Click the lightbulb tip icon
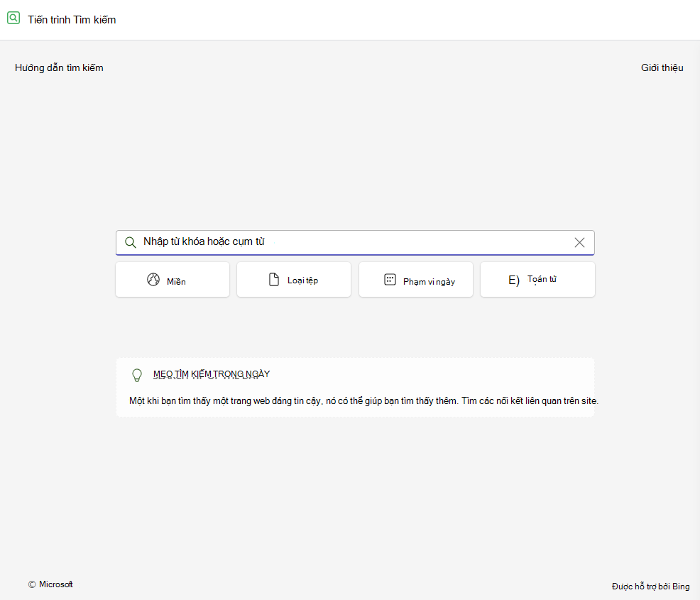 pyautogui.click(x=137, y=375)
